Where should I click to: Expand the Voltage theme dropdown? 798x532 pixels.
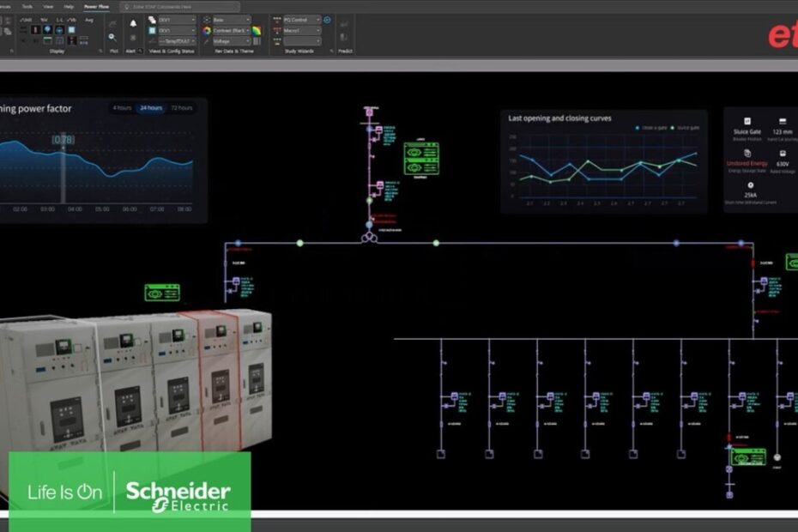coord(230,40)
